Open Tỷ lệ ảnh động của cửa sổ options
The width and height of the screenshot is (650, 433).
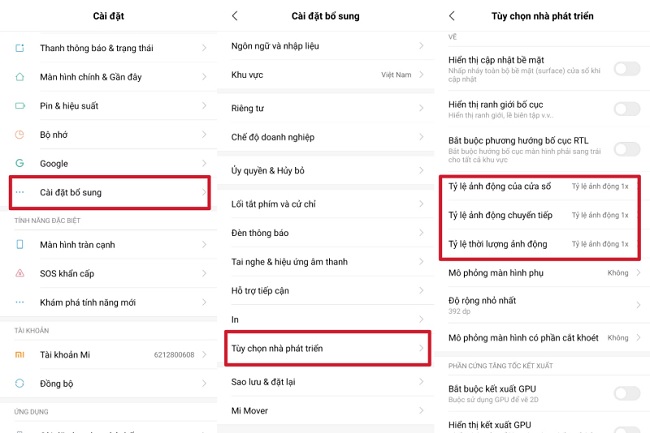[x=538, y=186]
